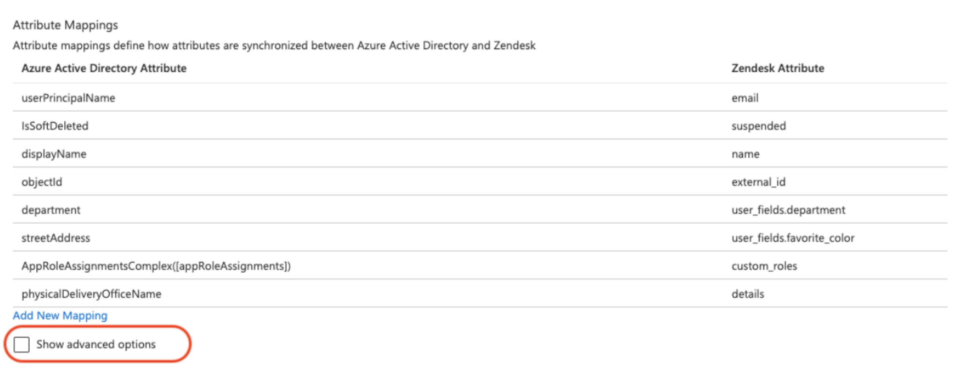Open the department attribute mapping
This screenshot has height=381, width=980.
[x=51, y=210]
